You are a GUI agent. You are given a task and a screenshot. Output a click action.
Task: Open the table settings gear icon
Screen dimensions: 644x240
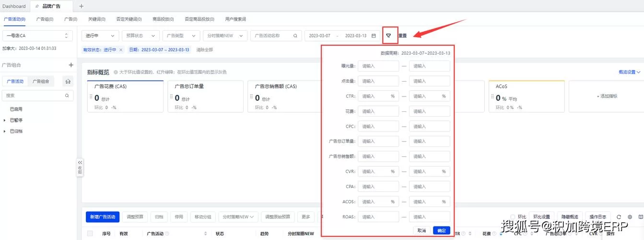[x=630, y=217]
